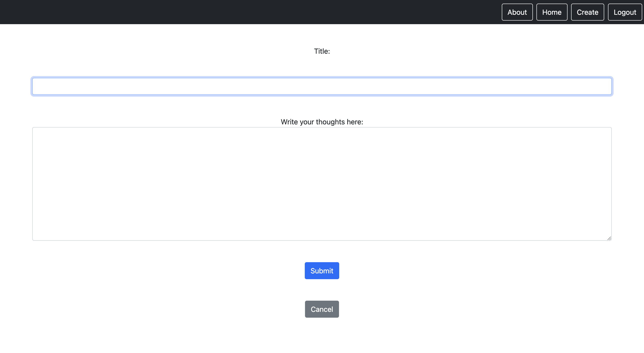The height and width of the screenshot is (353, 644).
Task: Submit the new post form
Action: coord(322,270)
